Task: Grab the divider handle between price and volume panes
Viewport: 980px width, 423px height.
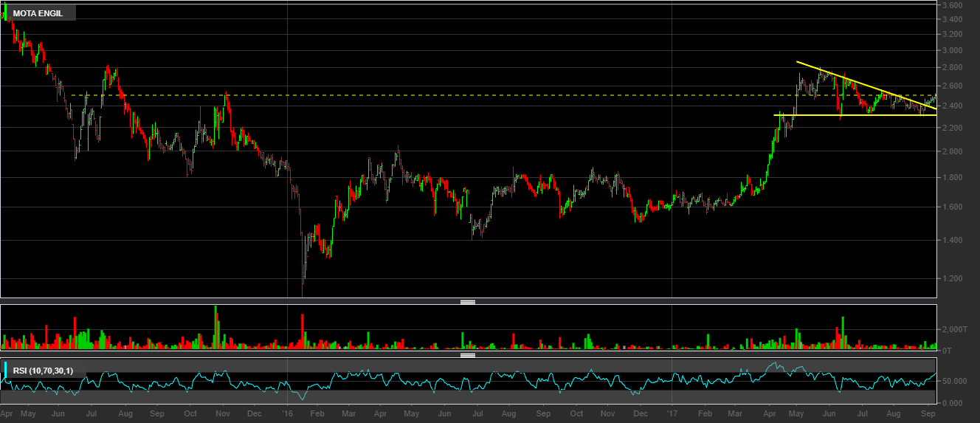Action: 468,301
